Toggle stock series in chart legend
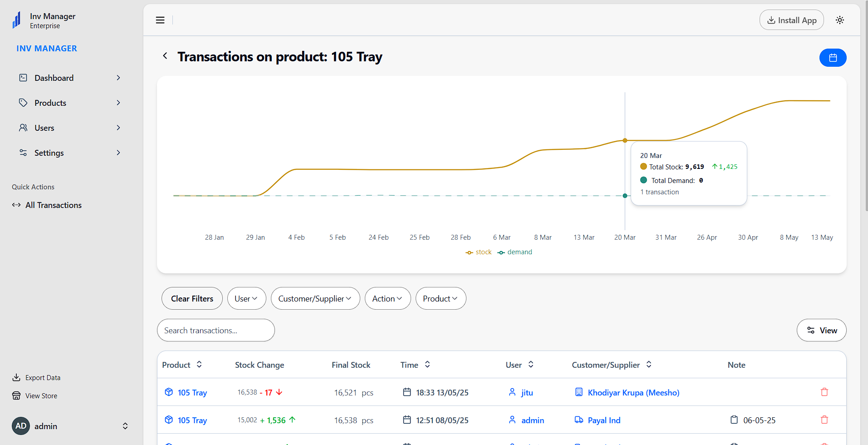This screenshot has width=868, height=445. [x=479, y=252]
